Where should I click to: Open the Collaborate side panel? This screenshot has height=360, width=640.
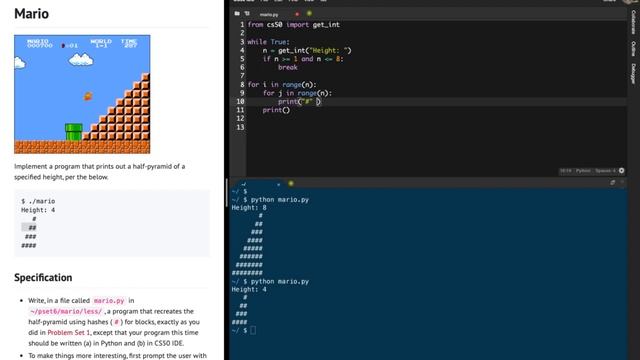pyautogui.click(x=633, y=22)
